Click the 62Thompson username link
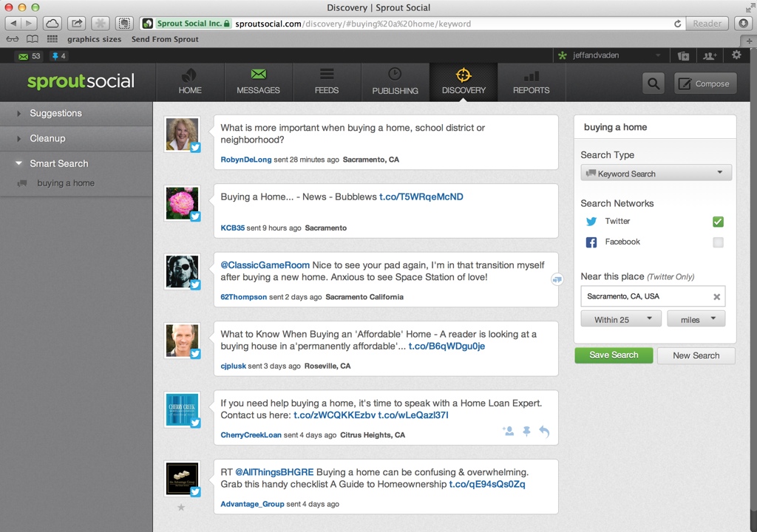Image resolution: width=757 pixels, height=532 pixels. [x=243, y=297]
